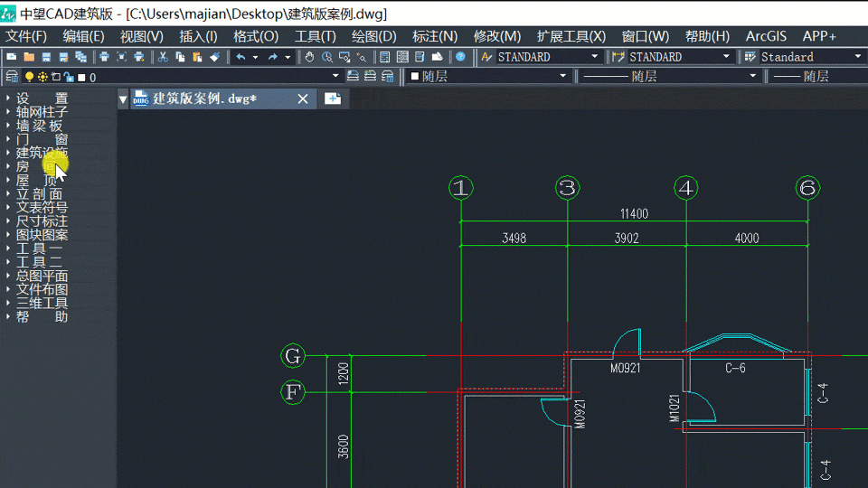
Task: Open the 编辑(E) menu
Action: tap(83, 36)
